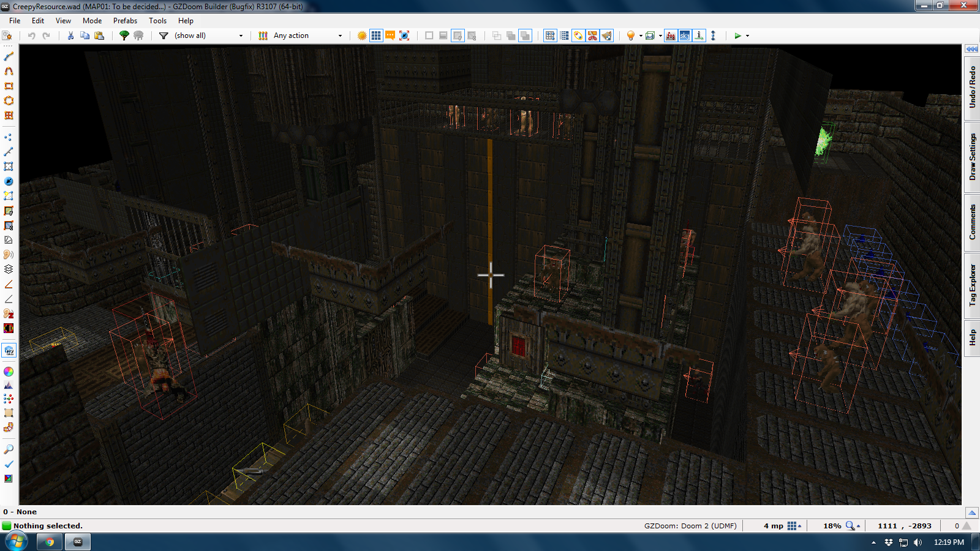This screenshot has width=980, height=551.
Task: Toggle the sun full brightness button
Action: click(362, 36)
